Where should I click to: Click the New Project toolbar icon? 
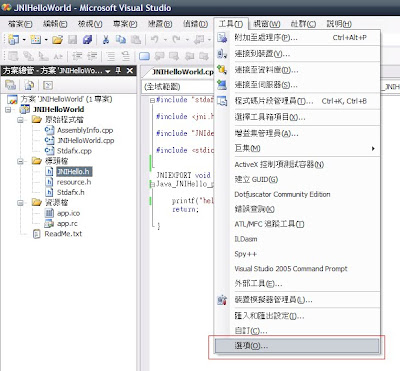click(13, 40)
